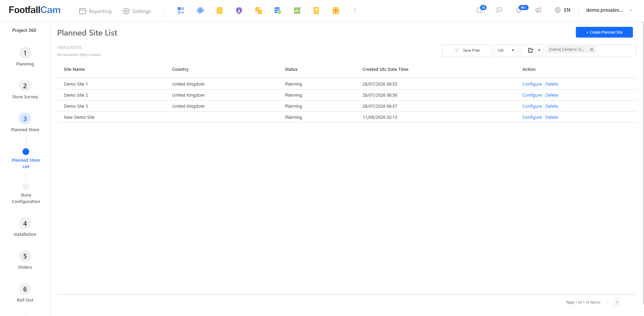Open the purple user shield icon
644x316 pixels.
pos(239,11)
